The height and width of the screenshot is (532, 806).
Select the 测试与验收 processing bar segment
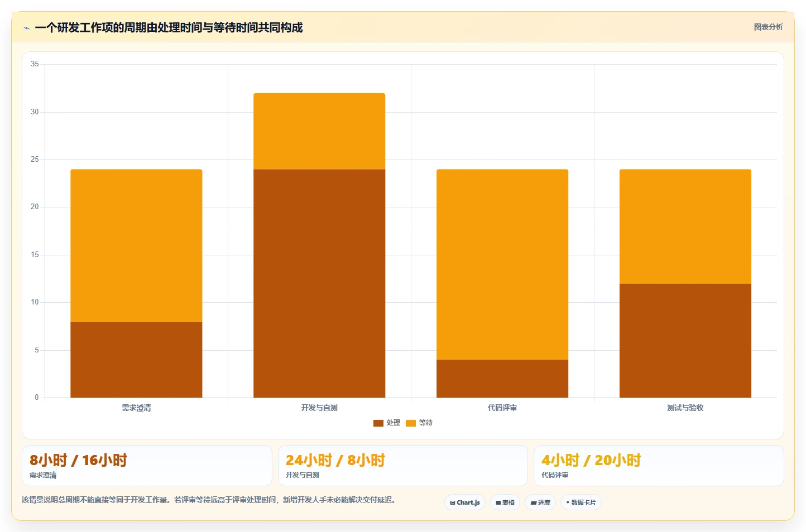[x=685, y=341]
